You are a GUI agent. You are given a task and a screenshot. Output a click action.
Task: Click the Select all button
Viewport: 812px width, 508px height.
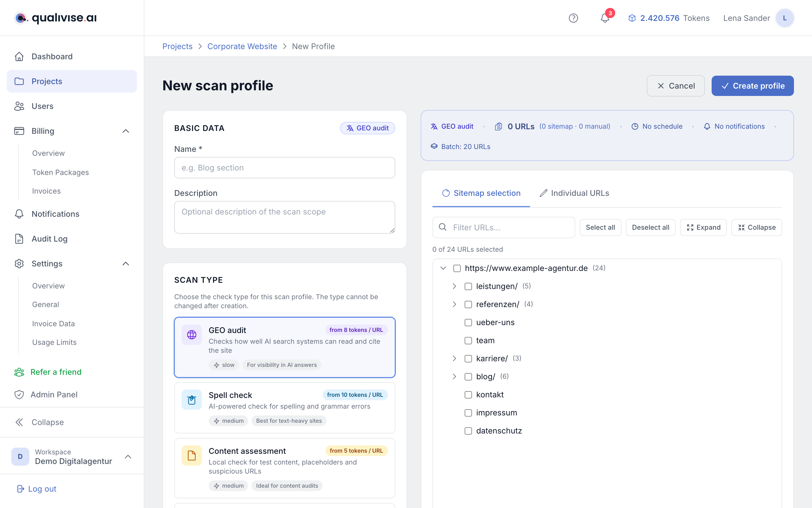pyautogui.click(x=600, y=227)
